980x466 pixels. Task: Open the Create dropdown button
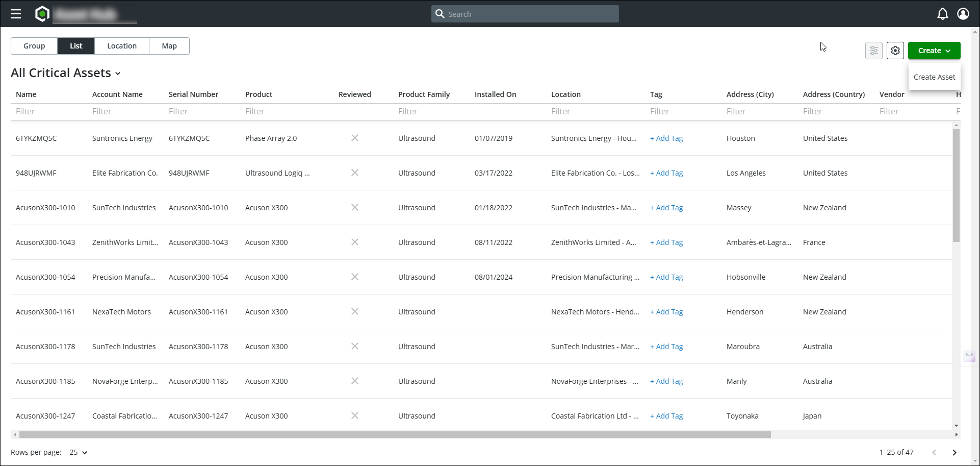click(x=934, y=51)
